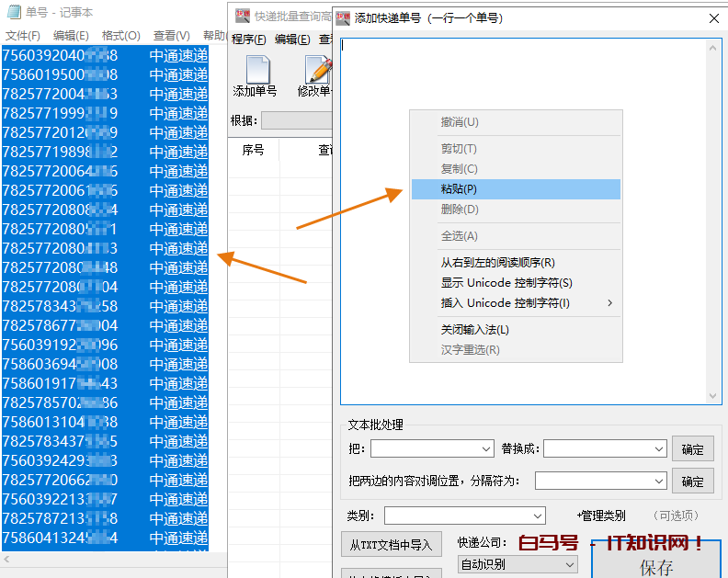Click the app icon in 添加快递单号 title bar

[343, 17]
